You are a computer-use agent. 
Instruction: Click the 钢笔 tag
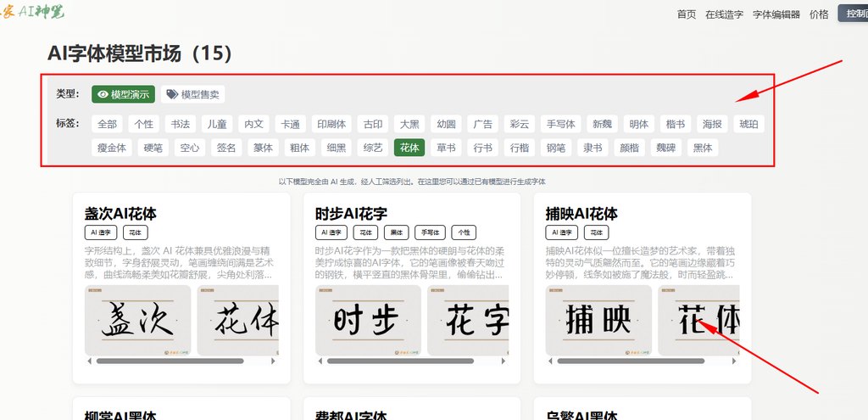tap(556, 148)
